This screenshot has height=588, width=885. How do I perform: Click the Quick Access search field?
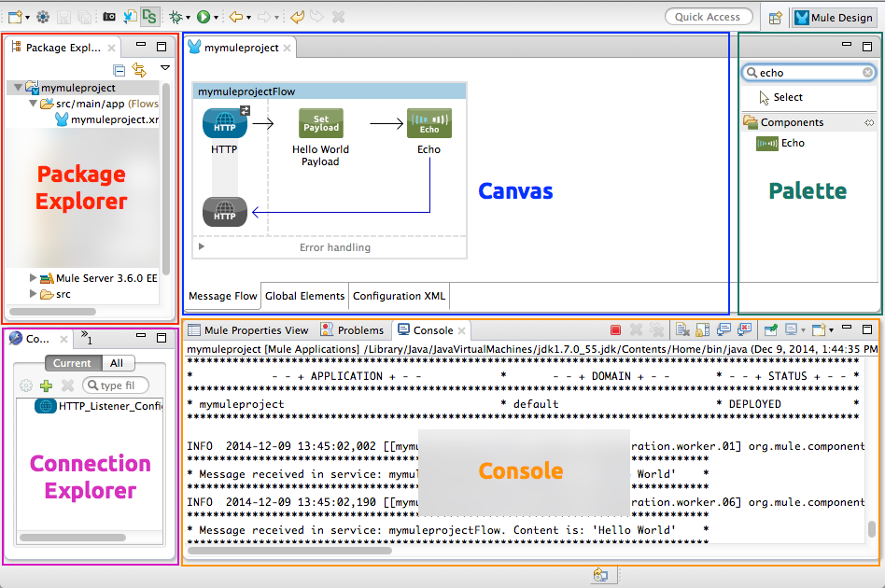coord(708,17)
